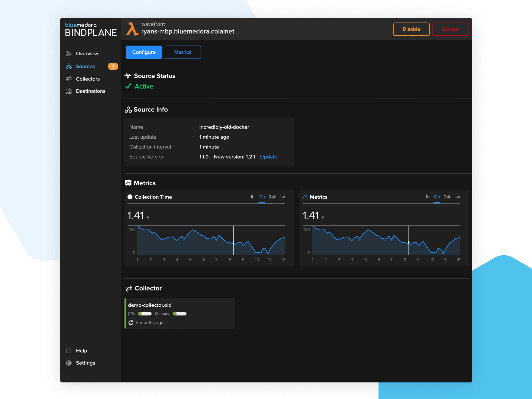Click the Disable button
The image size is (532, 399).
point(411,29)
